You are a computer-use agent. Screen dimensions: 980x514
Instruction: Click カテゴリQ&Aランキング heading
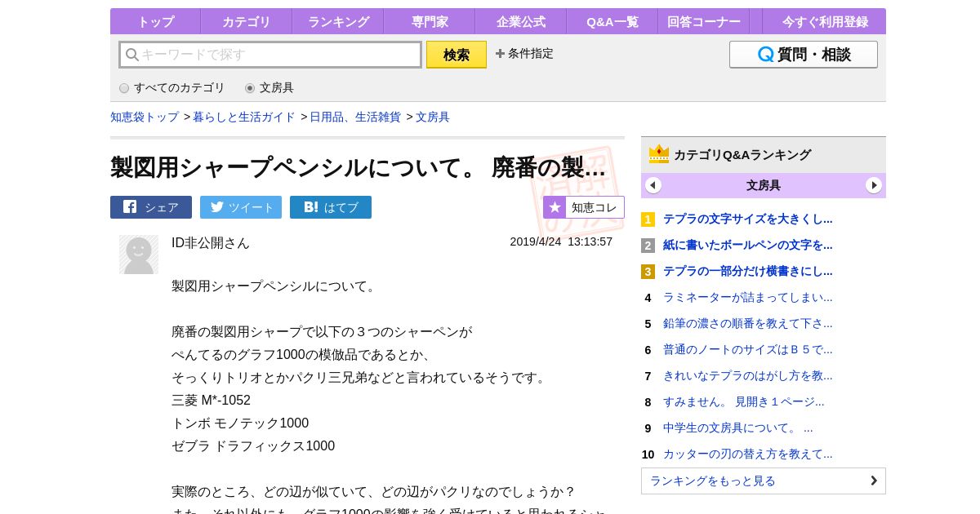pyautogui.click(x=742, y=154)
